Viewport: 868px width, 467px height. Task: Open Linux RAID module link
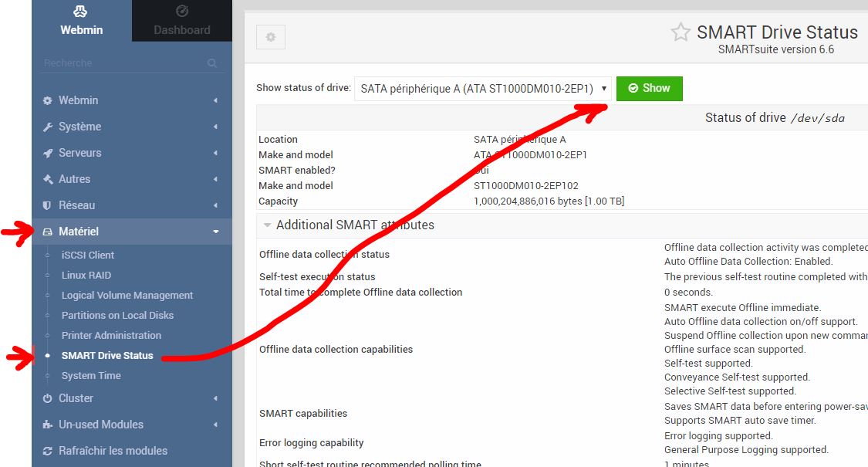[86, 275]
